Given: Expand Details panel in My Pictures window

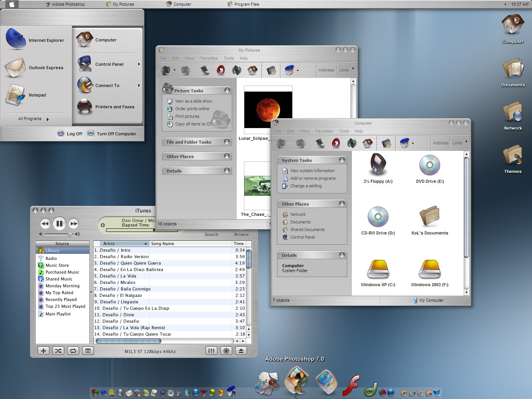Looking at the screenshot, I should coord(227,171).
